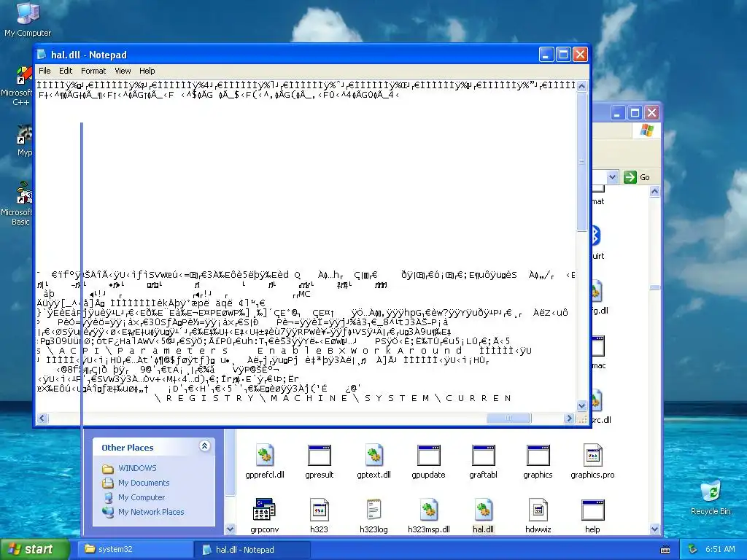
Task: Select the graphics file icon
Action: [538, 455]
